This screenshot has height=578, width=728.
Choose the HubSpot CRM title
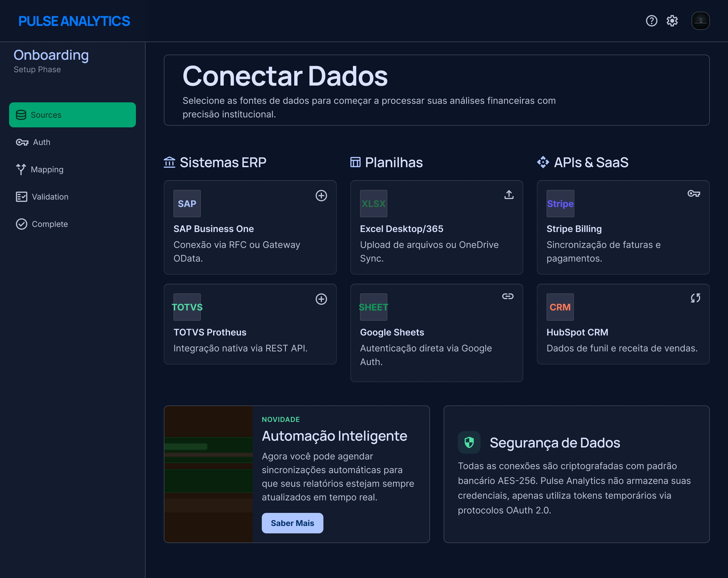[x=577, y=333]
